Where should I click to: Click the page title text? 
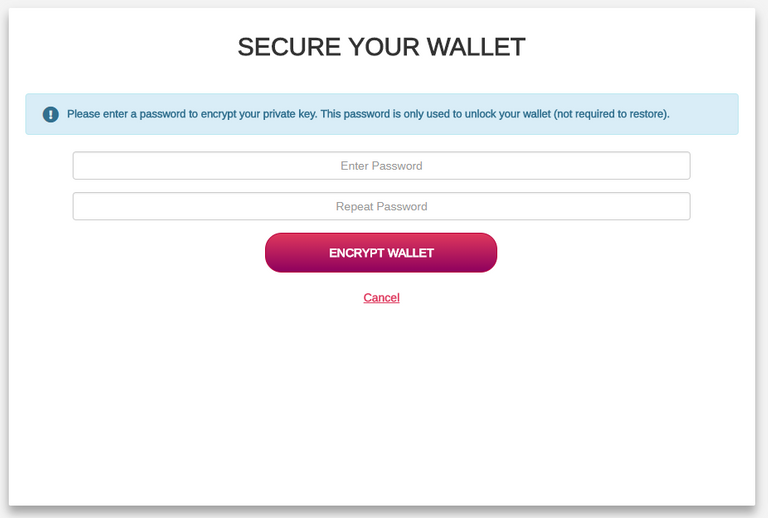(381, 47)
